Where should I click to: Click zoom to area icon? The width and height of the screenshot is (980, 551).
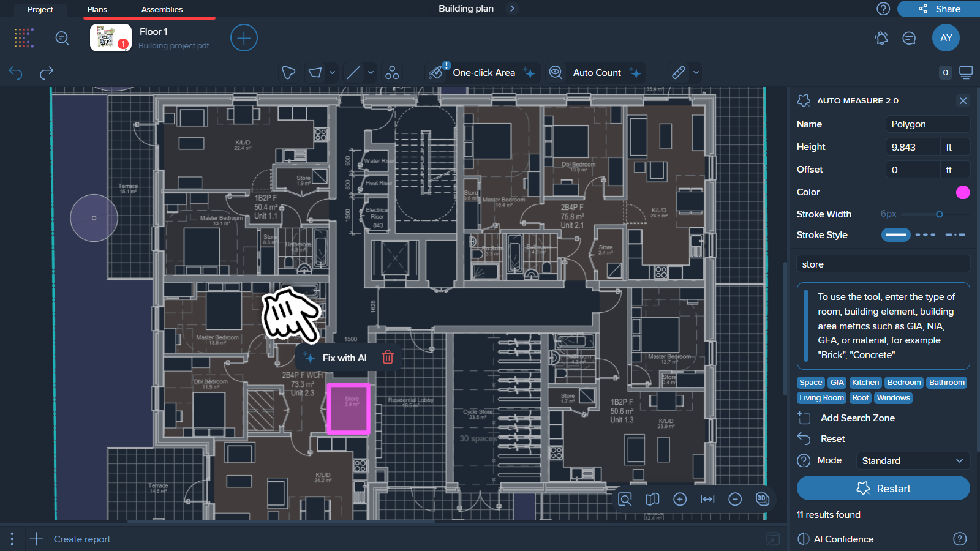click(x=625, y=499)
